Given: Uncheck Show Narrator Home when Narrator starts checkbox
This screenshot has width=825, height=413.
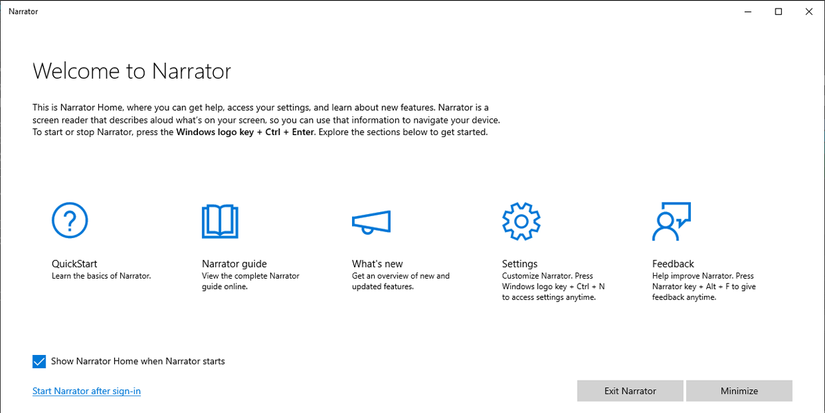Looking at the screenshot, I should click(39, 361).
